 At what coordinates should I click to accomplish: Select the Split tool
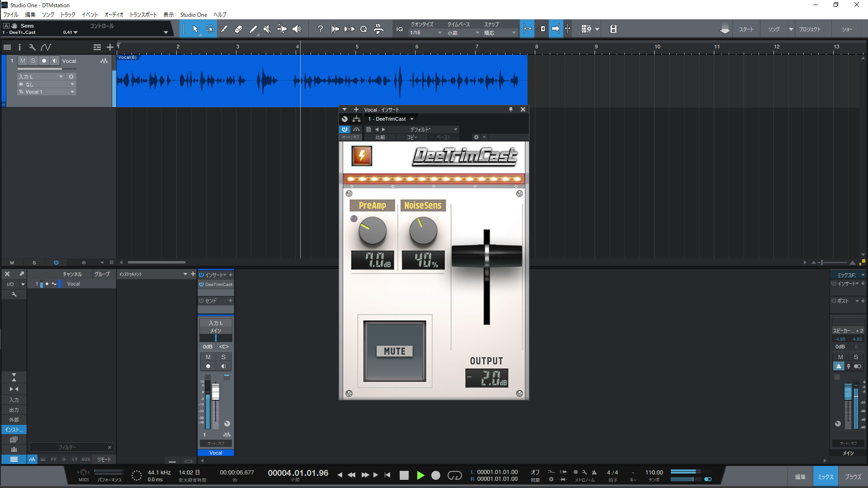coord(224,29)
